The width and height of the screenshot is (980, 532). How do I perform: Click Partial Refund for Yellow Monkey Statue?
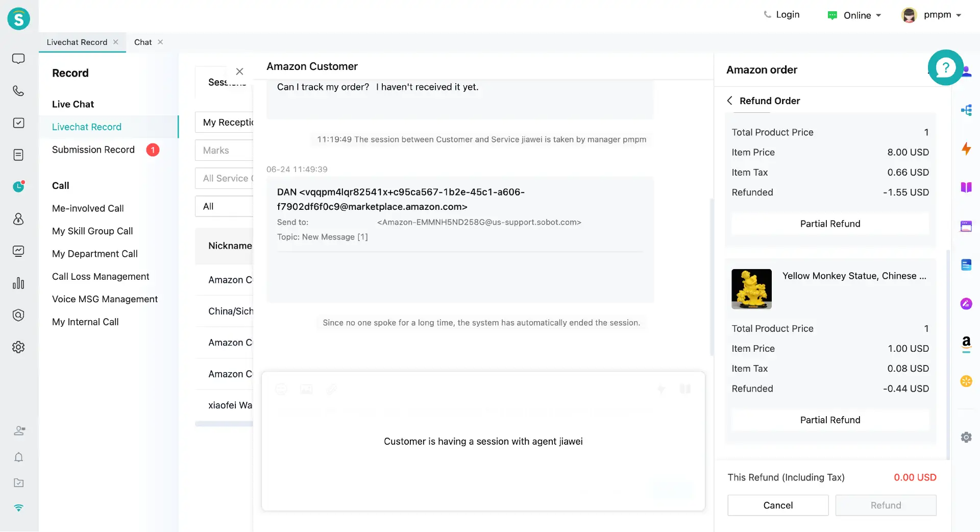[x=830, y=420]
